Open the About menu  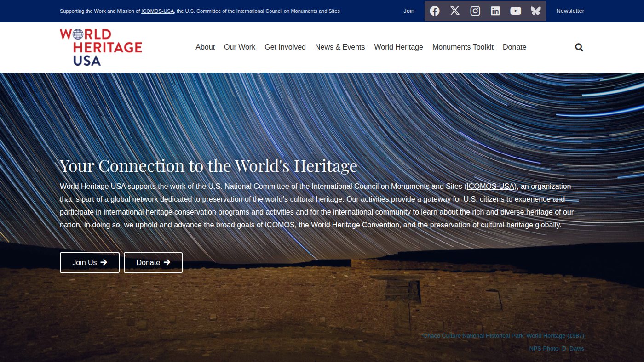point(205,47)
